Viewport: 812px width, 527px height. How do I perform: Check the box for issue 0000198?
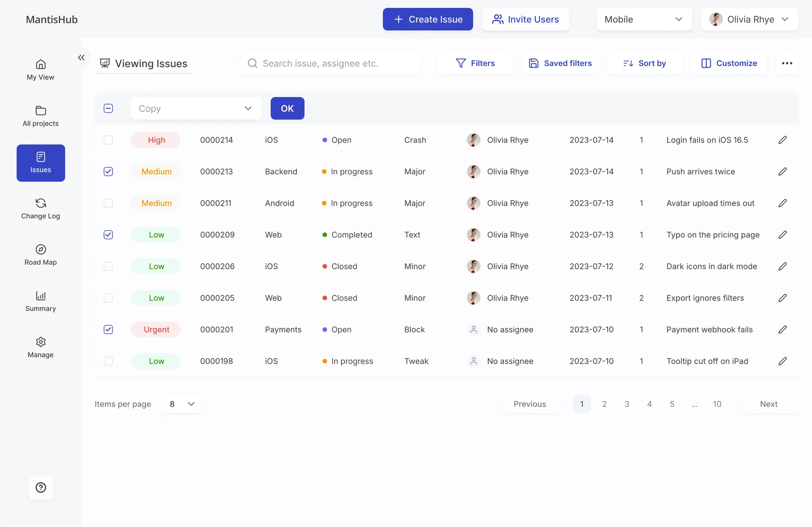[108, 361]
